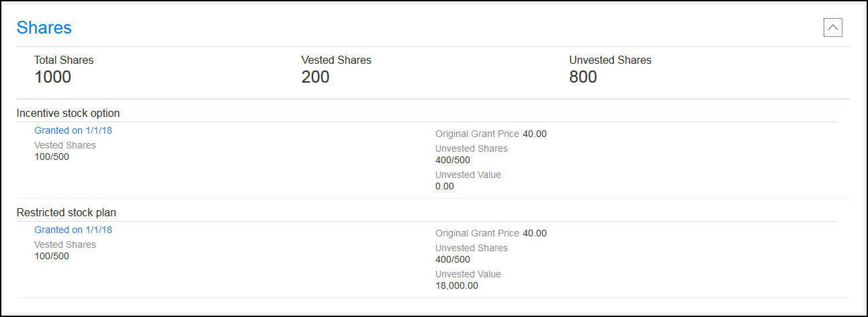Open the Incentive stock option's Granted on 1/1/18 link
The height and width of the screenshot is (317, 868).
tap(73, 130)
